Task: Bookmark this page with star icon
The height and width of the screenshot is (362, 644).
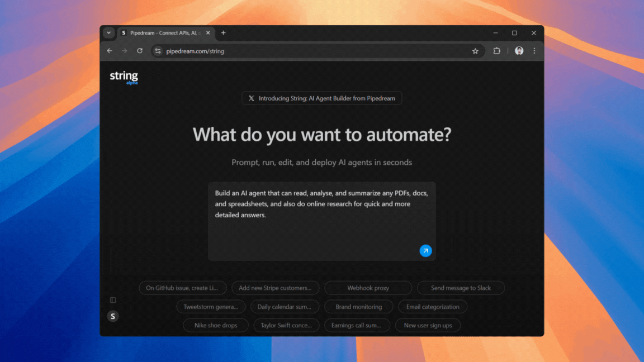Action: click(x=475, y=51)
